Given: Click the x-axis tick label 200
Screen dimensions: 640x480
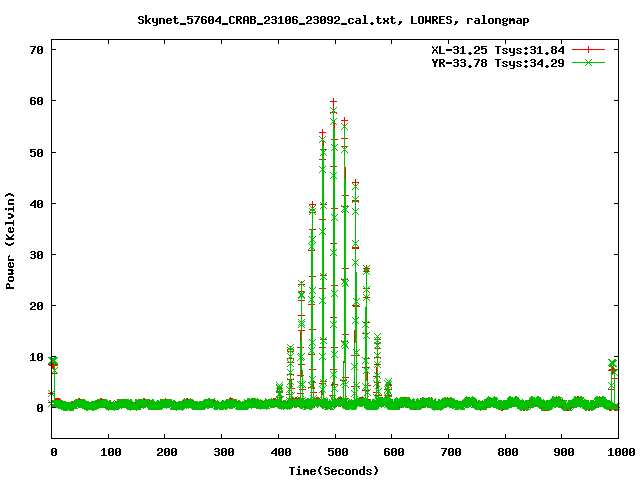Looking at the screenshot, I should (x=167, y=452).
